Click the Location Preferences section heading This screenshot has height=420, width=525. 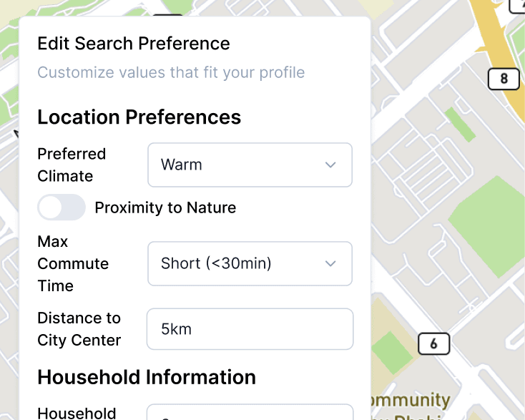(139, 117)
